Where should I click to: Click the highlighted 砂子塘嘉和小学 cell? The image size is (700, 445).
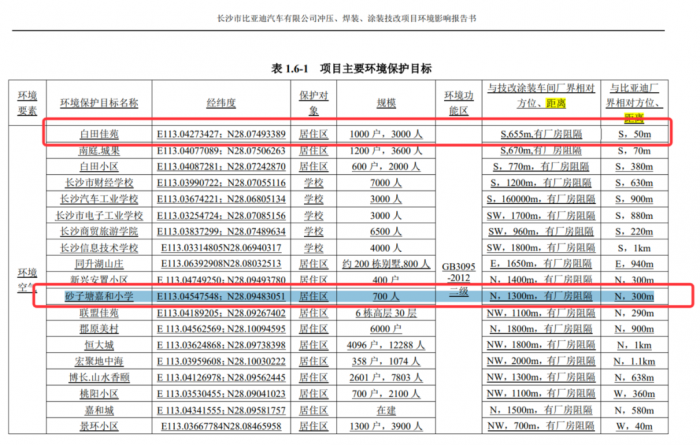click(x=99, y=296)
